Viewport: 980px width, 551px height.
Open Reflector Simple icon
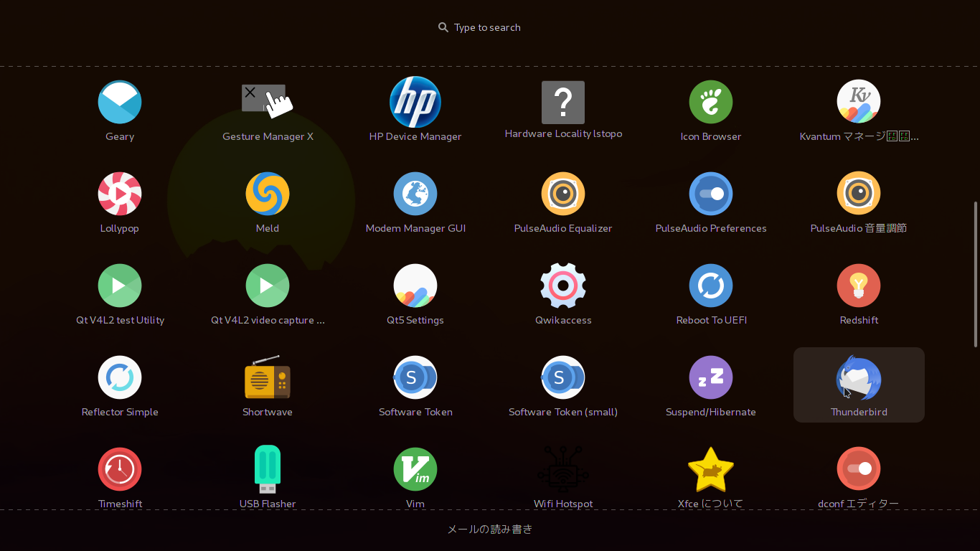click(x=120, y=377)
